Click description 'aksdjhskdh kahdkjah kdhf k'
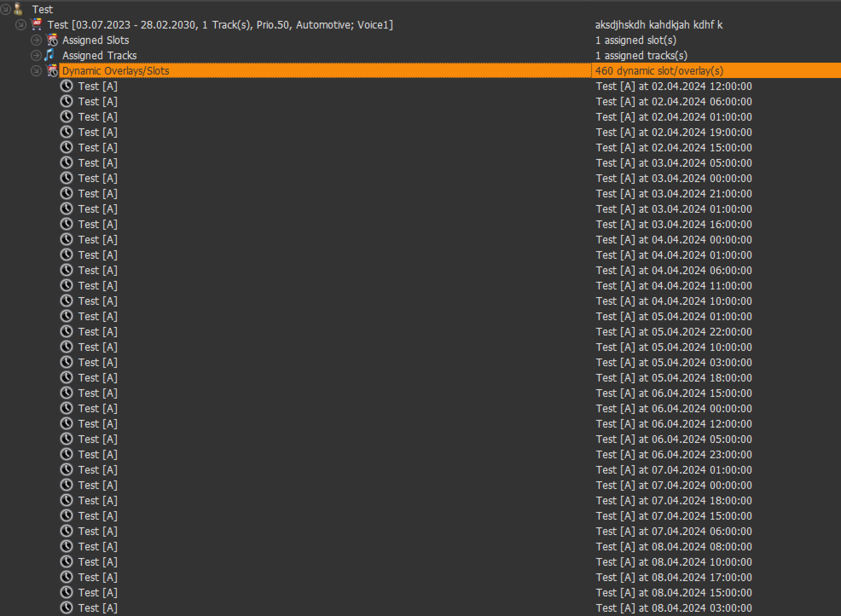The image size is (841, 616). 658,25
